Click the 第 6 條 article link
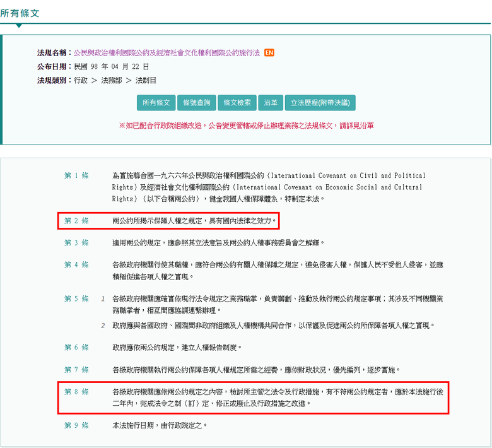This screenshot has height=448, width=492. 76,347
